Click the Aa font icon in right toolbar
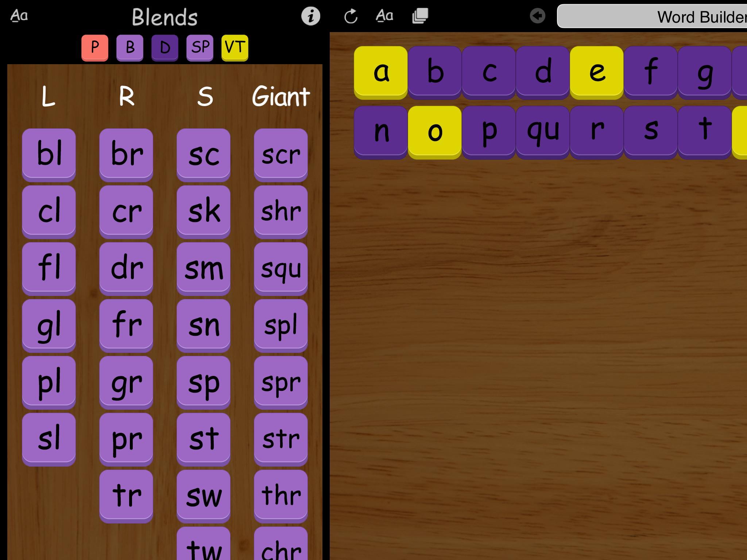 pyautogui.click(x=384, y=16)
